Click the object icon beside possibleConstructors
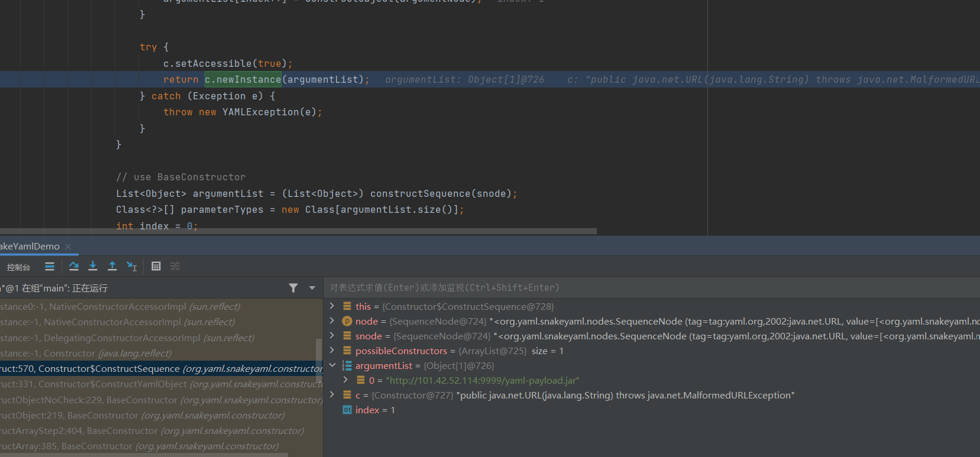 tap(347, 351)
